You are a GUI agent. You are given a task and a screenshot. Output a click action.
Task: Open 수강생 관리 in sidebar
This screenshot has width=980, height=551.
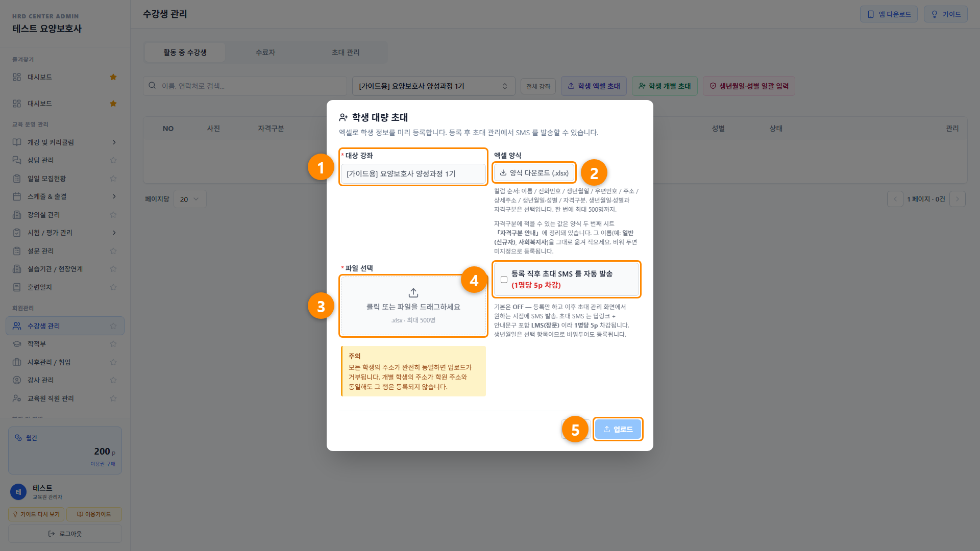pos(65,326)
